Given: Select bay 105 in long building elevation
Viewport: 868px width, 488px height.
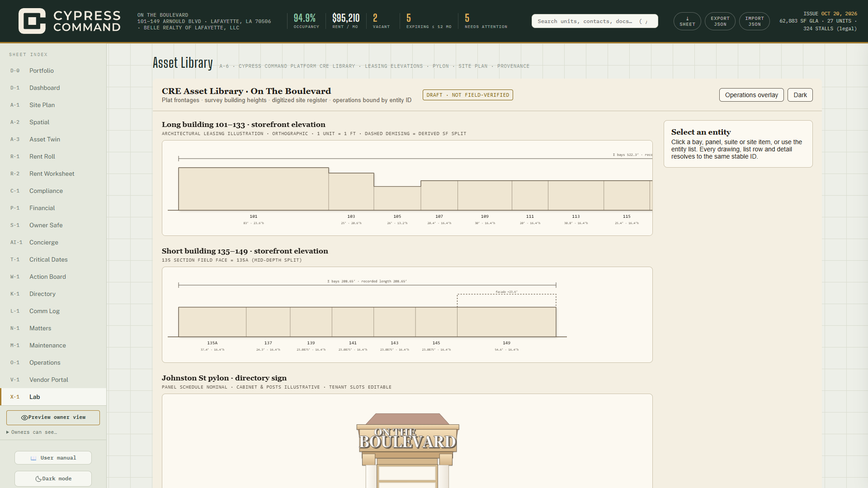Looking at the screenshot, I should click(x=397, y=198).
